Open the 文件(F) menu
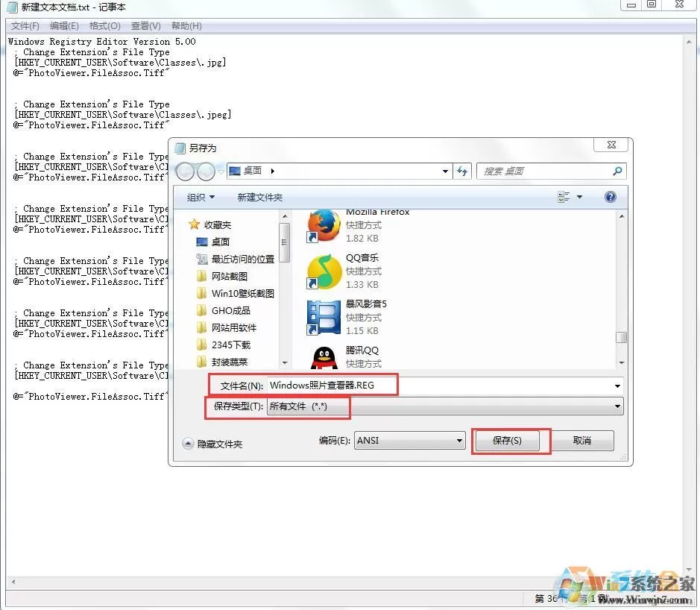 pyautogui.click(x=25, y=26)
